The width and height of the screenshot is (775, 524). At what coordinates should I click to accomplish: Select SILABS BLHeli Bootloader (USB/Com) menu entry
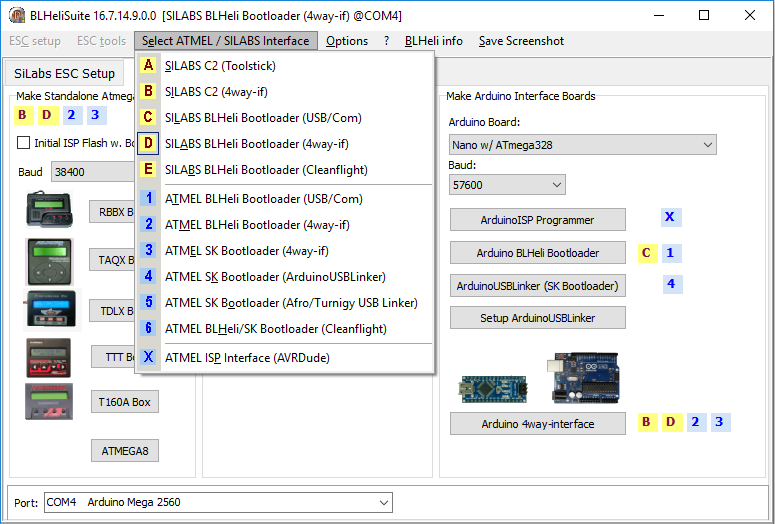[x=263, y=118]
